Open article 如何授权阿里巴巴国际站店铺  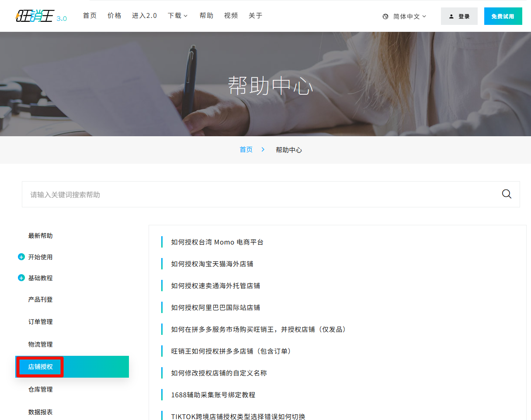coord(215,308)
